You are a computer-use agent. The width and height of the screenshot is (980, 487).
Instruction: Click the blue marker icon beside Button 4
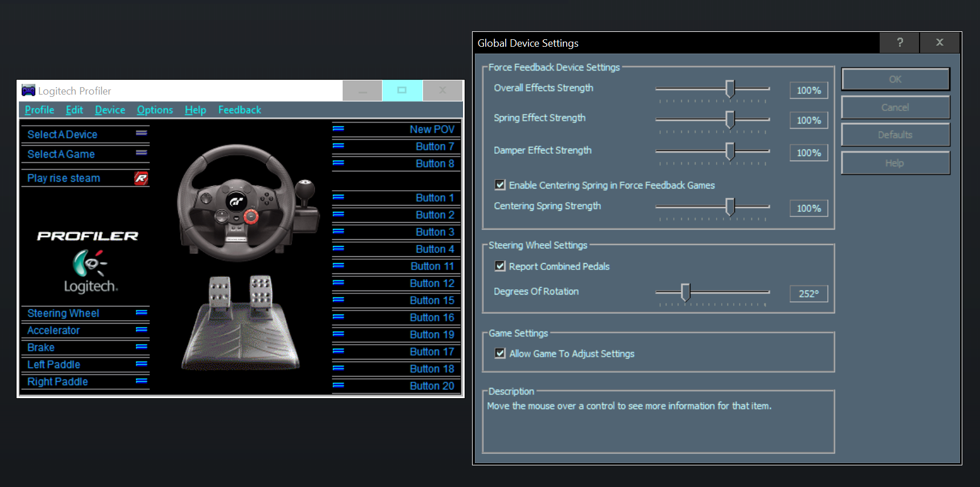tap(338, 248)
